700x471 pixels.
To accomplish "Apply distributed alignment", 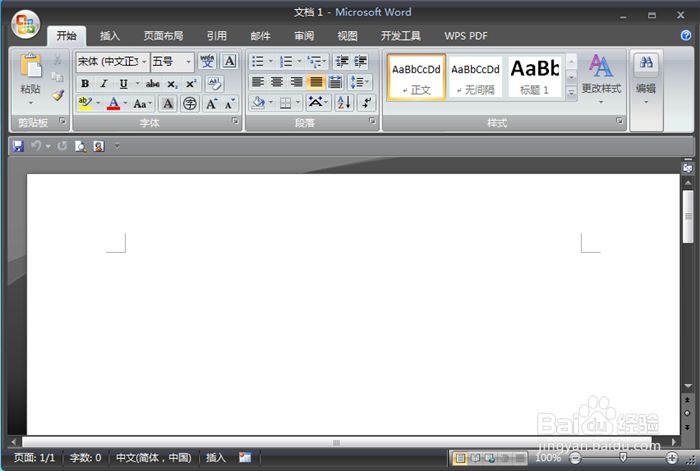I will tap(335, 82).
